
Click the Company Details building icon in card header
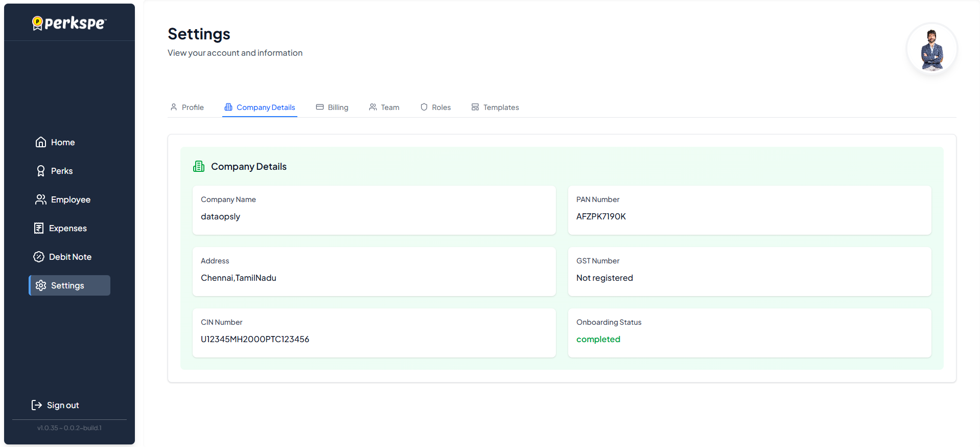click(199, 166)
